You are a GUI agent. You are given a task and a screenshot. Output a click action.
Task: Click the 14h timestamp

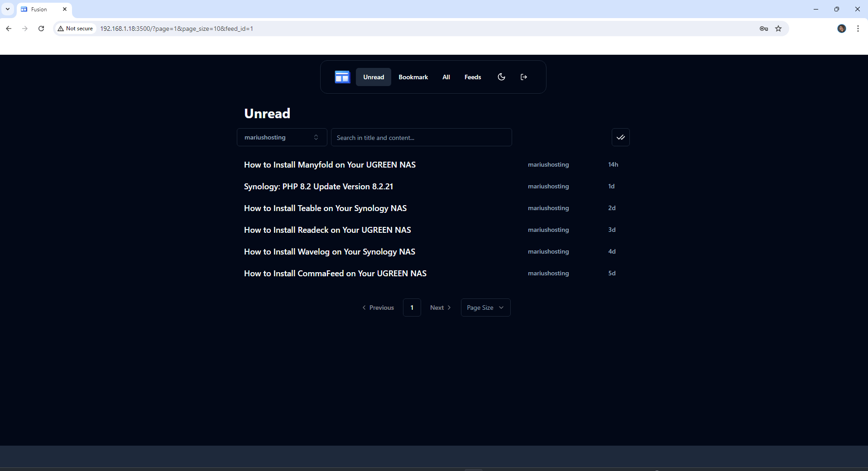(x=613, y=164)
